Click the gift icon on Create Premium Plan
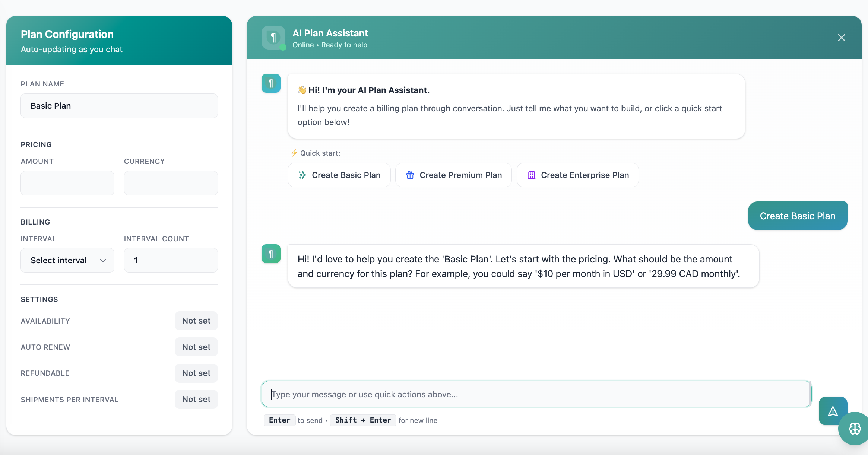The height and width of the screenshot is (455, 868). (x=410, y=175)
